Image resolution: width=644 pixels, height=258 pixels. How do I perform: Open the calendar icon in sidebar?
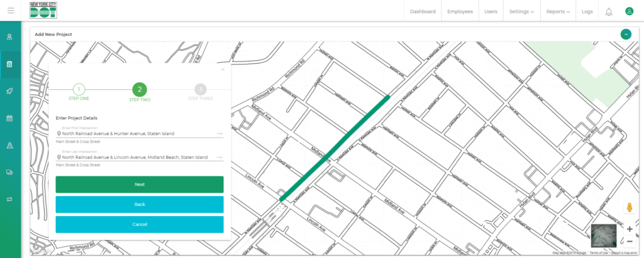click(10, 118)
